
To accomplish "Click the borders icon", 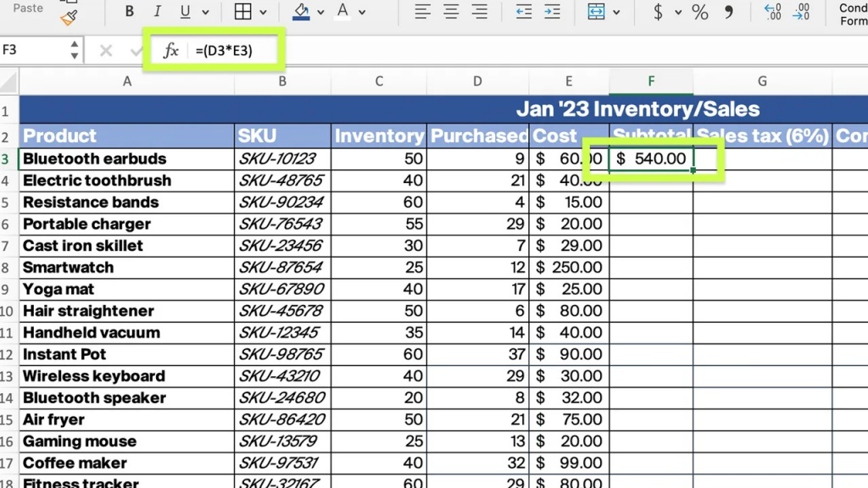I will click(x=242, y=11).
